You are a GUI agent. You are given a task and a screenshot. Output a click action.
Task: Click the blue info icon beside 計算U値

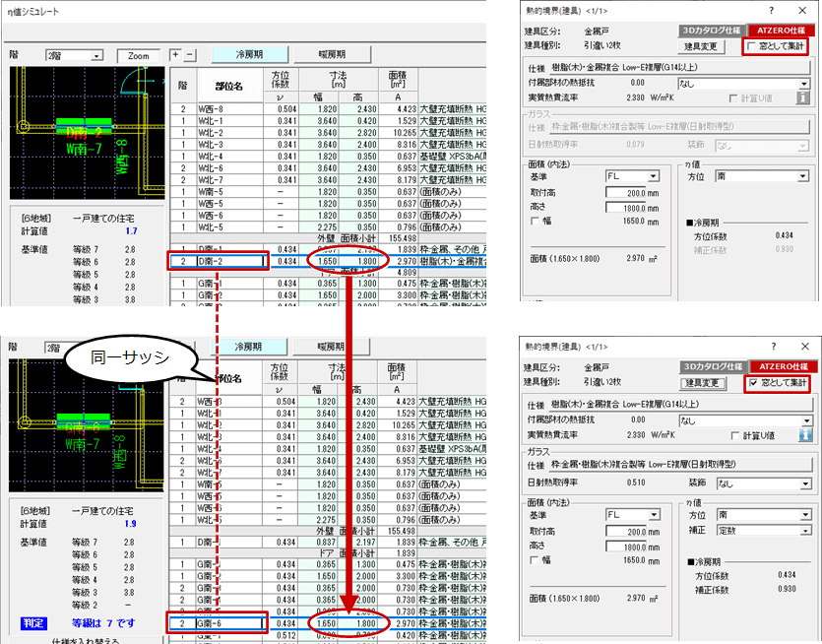[802, 433]
